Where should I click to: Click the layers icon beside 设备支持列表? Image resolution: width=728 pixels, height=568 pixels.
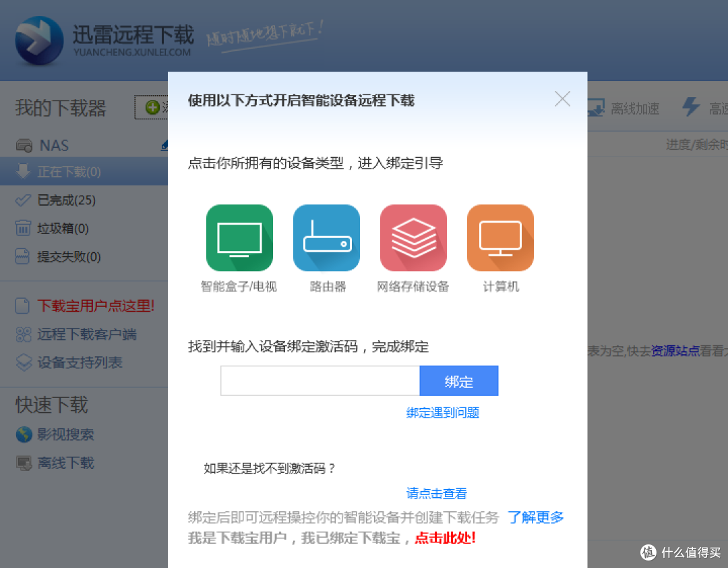tap(24, 362)
